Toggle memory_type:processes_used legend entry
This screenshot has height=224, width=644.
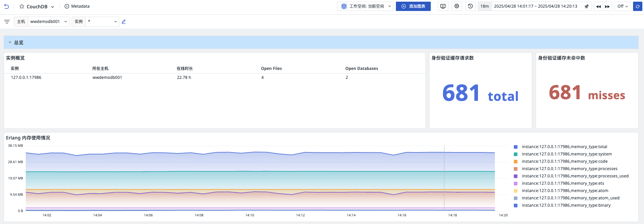[x=575, y=176]
